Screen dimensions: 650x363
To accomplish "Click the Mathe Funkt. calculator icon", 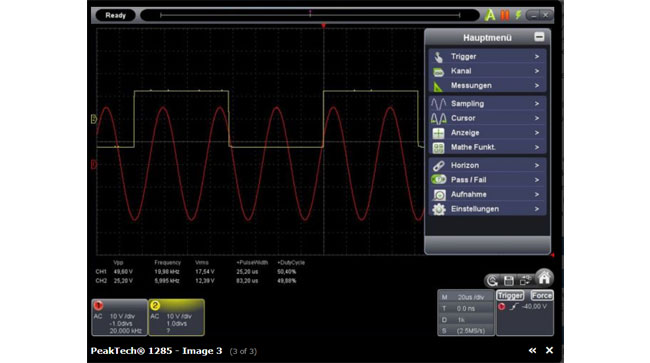I will (x=439, y=148).
